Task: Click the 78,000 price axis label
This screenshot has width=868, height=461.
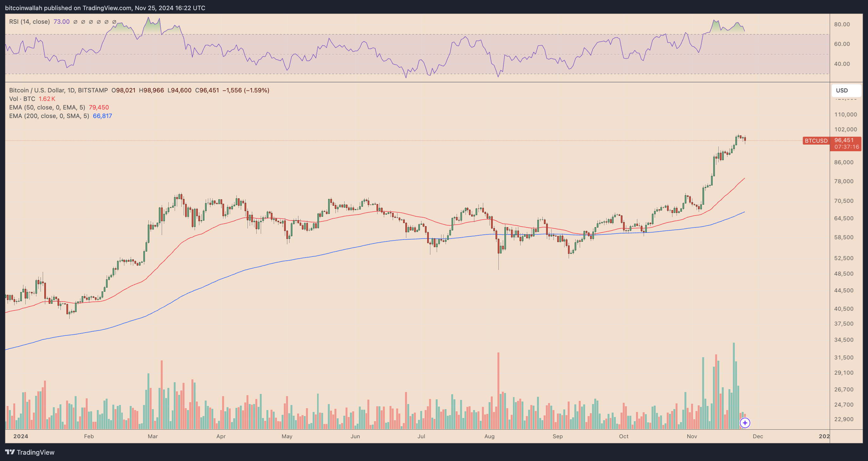Action: [x=844, y=181]
